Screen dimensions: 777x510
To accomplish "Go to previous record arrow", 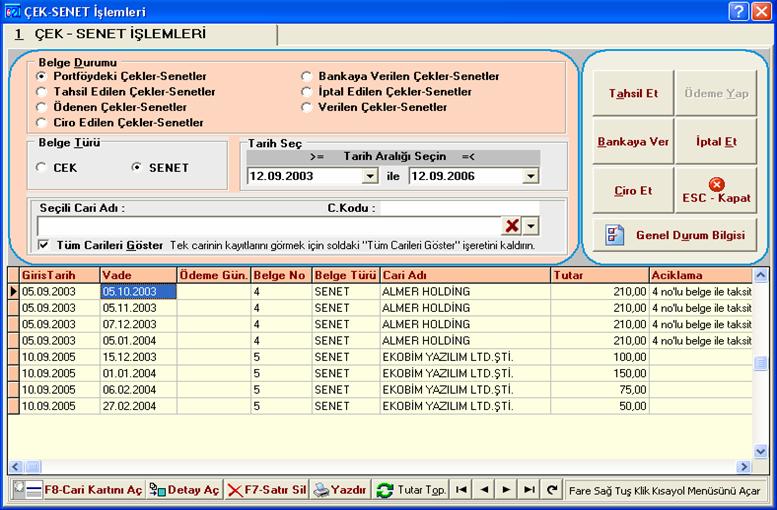I will pos(484,490).
